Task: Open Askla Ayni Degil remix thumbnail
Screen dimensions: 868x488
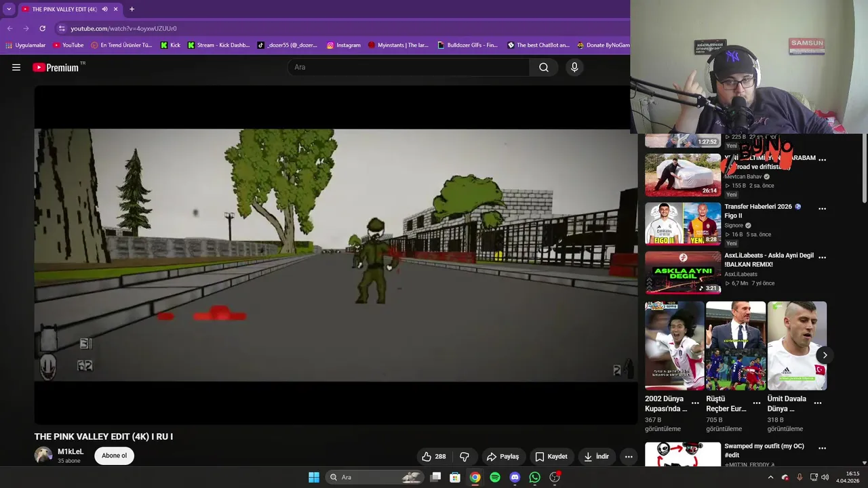Action: coord(683,272)
